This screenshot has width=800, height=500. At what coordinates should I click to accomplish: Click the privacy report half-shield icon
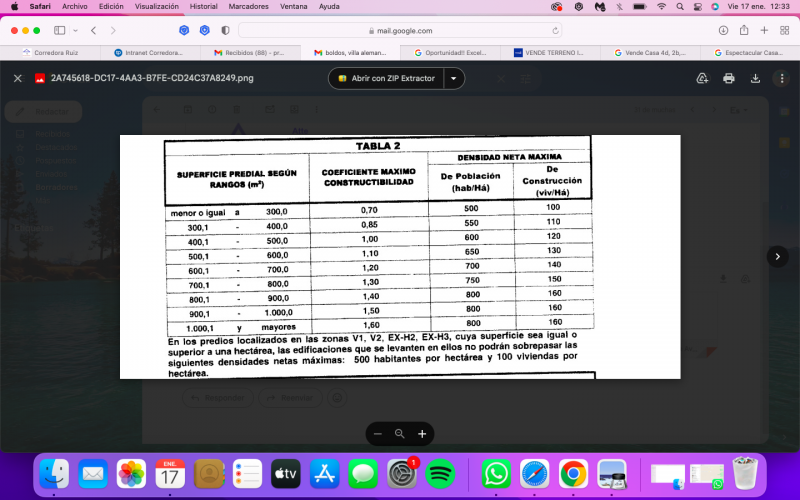click(225, 31)
